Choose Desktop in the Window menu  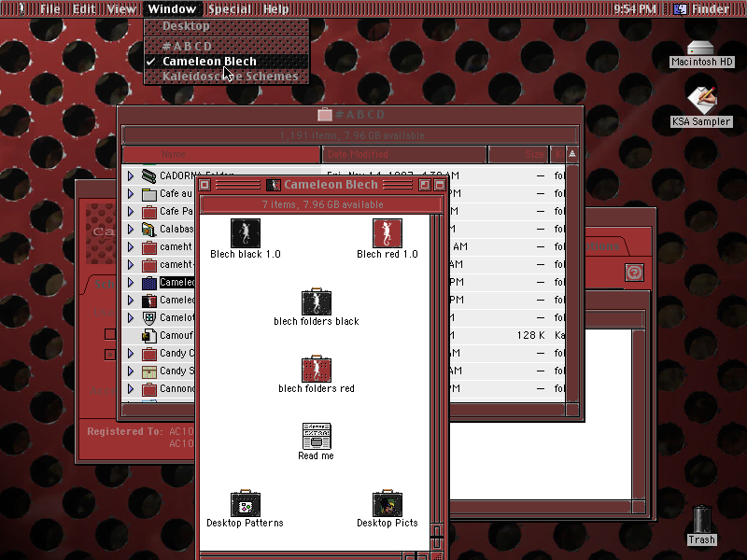[227, 26]
